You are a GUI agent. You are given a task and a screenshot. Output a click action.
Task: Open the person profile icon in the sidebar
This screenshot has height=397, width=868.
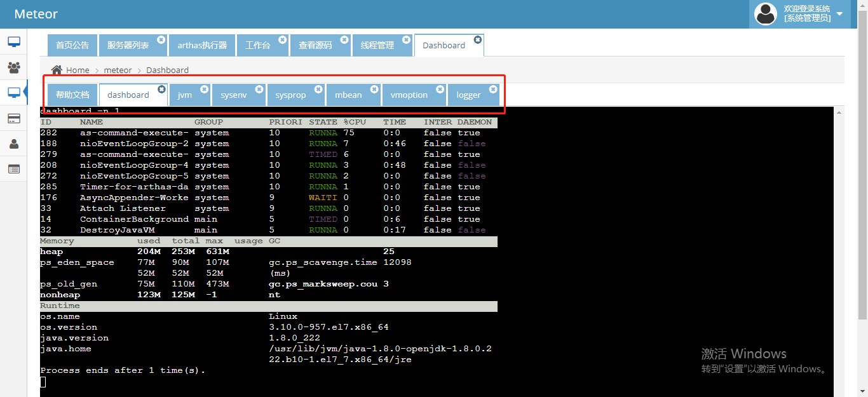pos(13,143)
